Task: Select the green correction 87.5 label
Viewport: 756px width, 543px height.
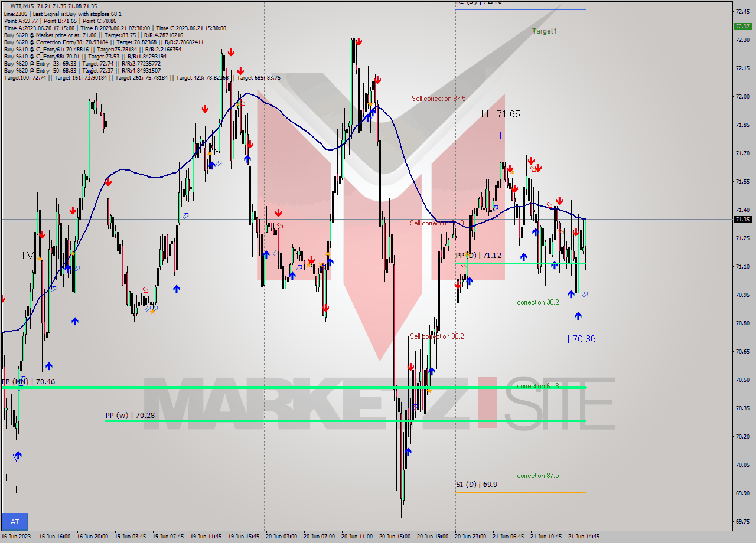Action: click(538, 476)
